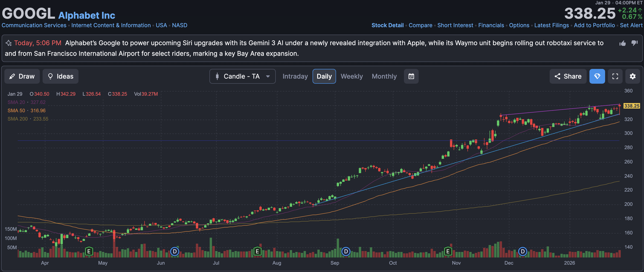Click the June dividend D marker
The width and height of the screenshot is (644, 272).
174,251
